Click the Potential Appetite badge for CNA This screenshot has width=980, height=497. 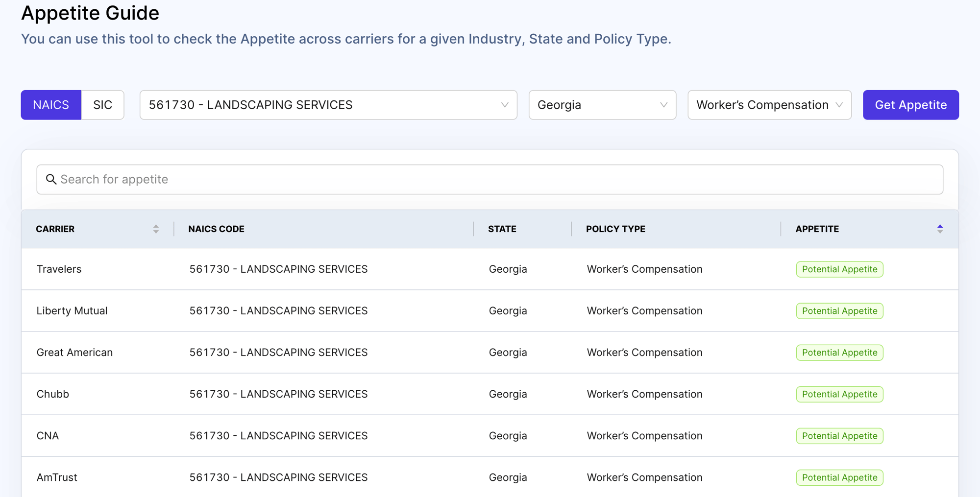pyautogui.click(x=839, y=436)
